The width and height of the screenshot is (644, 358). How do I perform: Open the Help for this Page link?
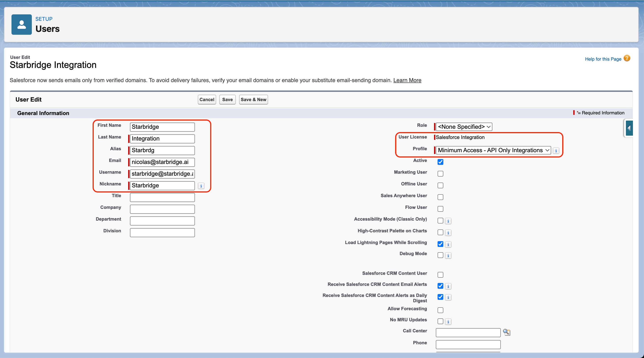coord(603,59)
